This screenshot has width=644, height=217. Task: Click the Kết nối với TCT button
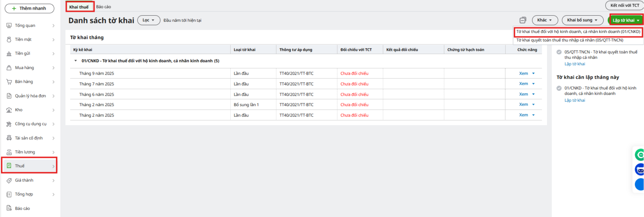[624, 6]
